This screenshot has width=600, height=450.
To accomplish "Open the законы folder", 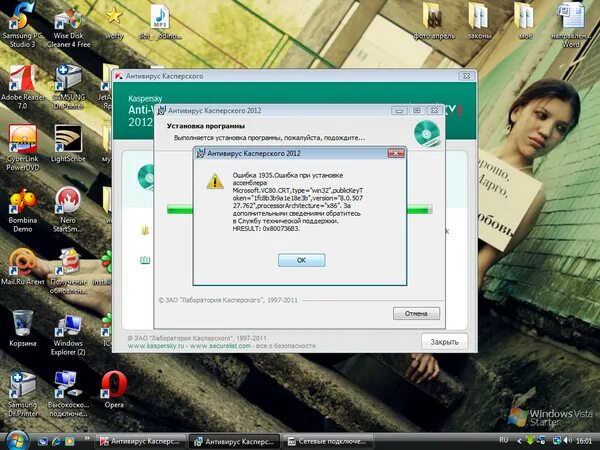I will 479,22.
